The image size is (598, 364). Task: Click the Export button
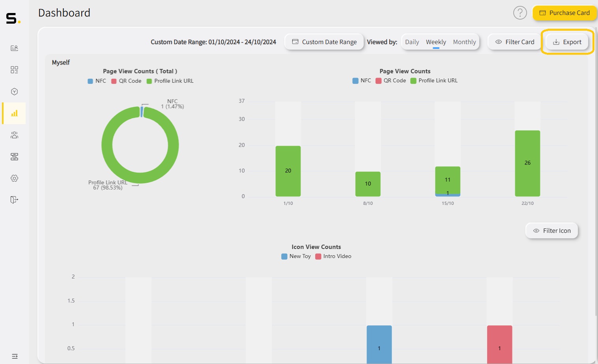coord(567,41)
